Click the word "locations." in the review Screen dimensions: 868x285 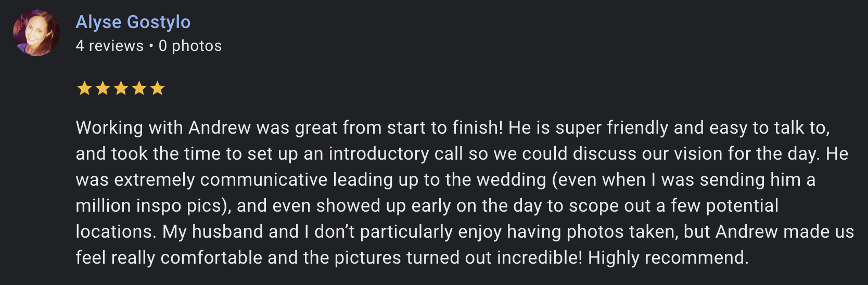point(116,231)
